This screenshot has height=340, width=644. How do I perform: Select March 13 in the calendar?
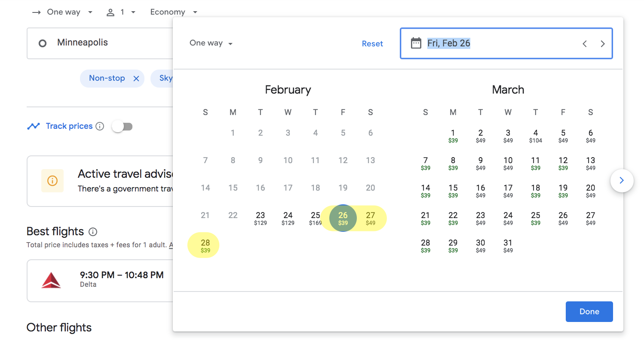click(591, 163)
